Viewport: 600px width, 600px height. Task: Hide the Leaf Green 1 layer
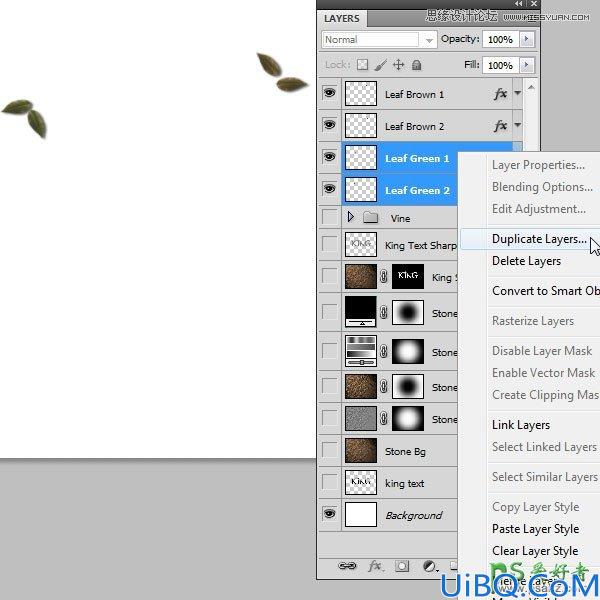329,157
